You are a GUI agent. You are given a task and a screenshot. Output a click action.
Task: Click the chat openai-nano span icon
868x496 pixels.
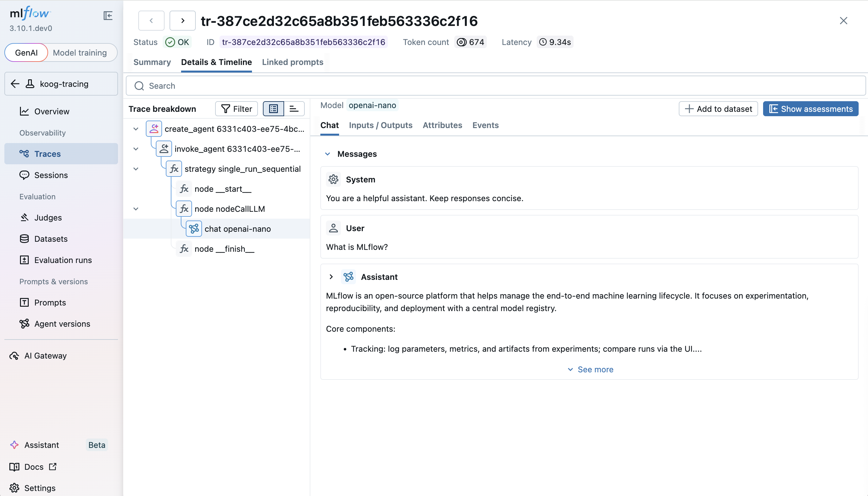pyautogui.click(x=194, y=229)
